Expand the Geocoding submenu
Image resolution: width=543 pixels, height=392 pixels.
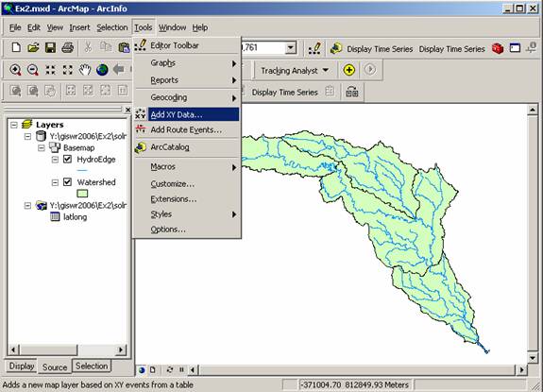tap(187, 97)
